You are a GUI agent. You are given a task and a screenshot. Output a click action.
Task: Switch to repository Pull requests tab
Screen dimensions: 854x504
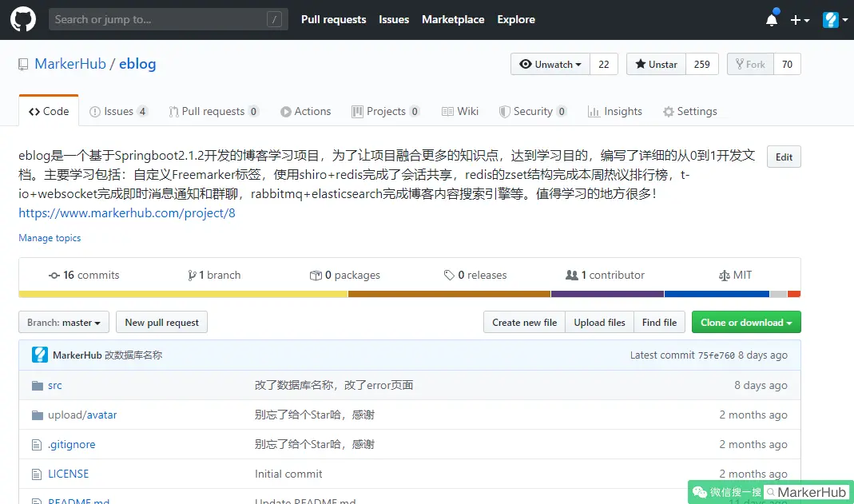point(213,111)
